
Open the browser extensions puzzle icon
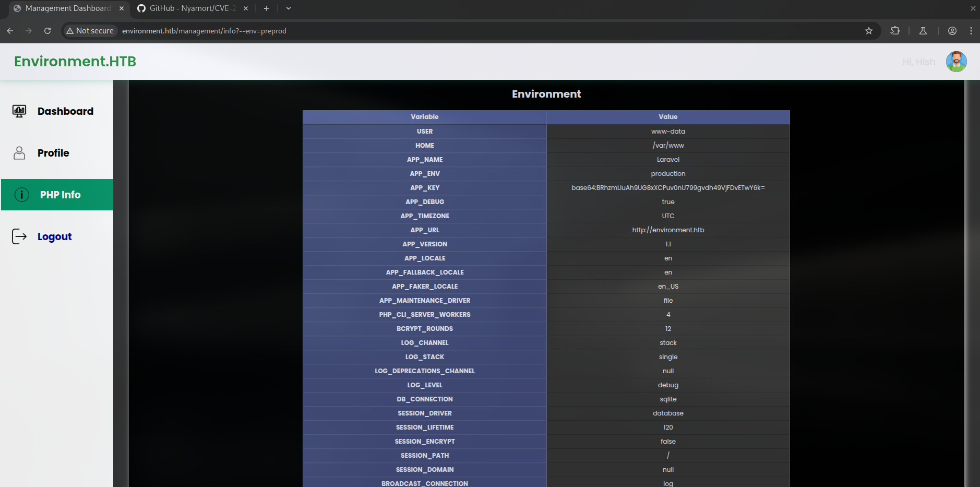click(895, 31)
